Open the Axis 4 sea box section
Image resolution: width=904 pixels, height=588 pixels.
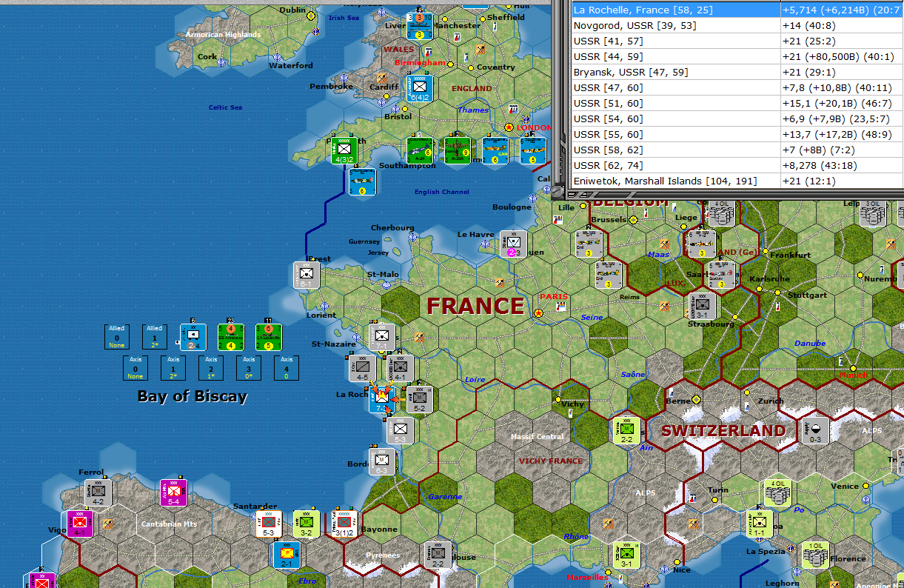point(287,368)
